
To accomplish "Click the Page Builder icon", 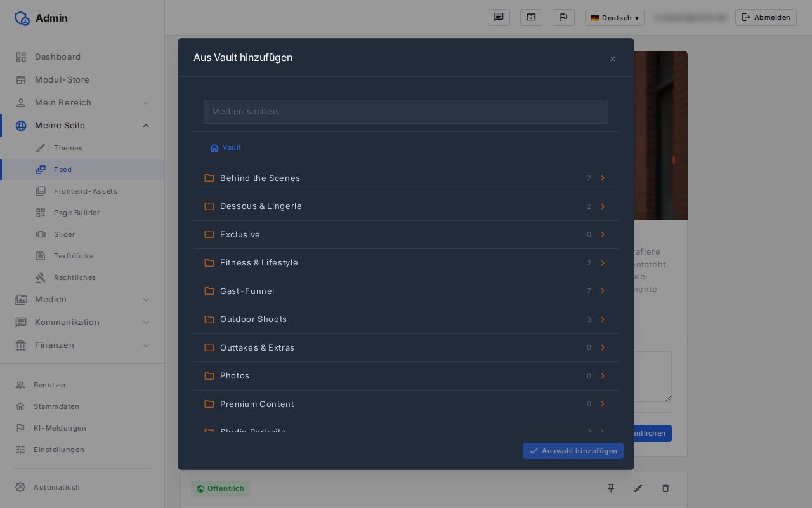I will [41, 213].
